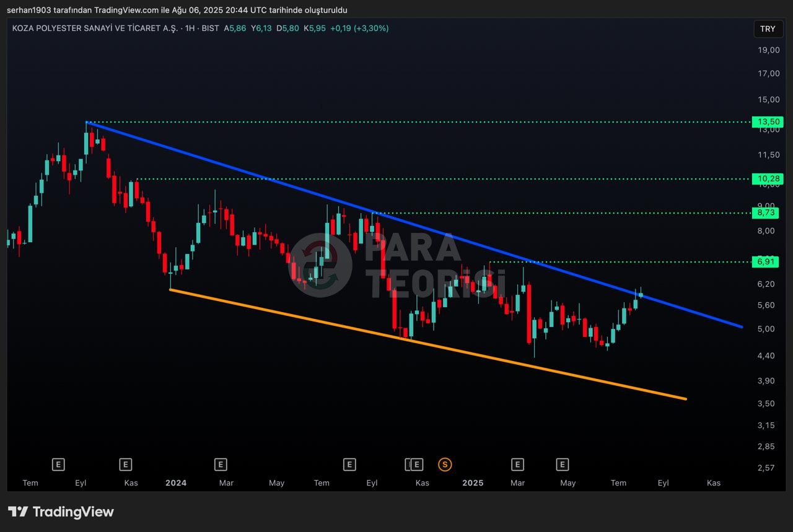The width and height of the screenshot is (793, 532).
Task: Select the 6,91 price level label
Action: coord(765,262)
